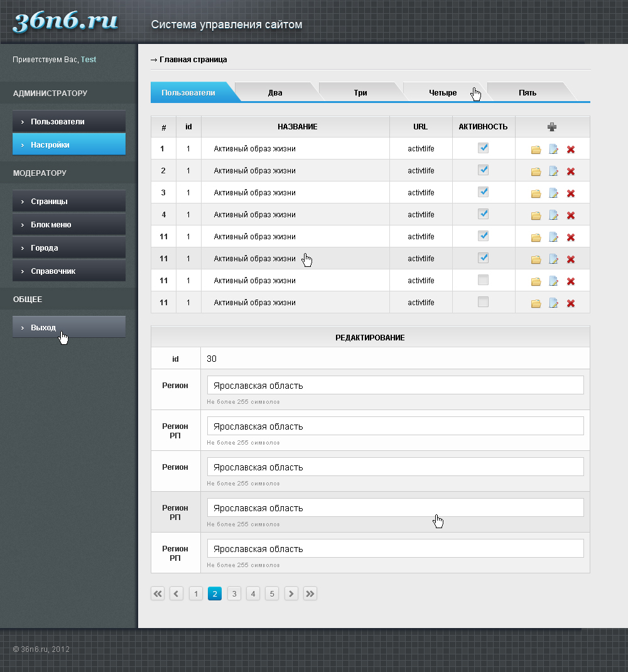628x672 pixels.
Task: Log out with the Выход button
Action: pos(69,327)
